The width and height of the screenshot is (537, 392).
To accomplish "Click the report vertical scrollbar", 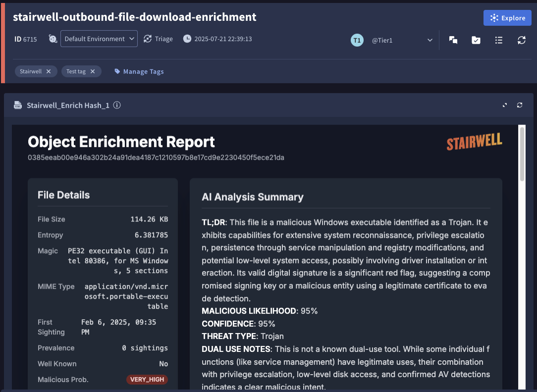I will pos(522,154).
